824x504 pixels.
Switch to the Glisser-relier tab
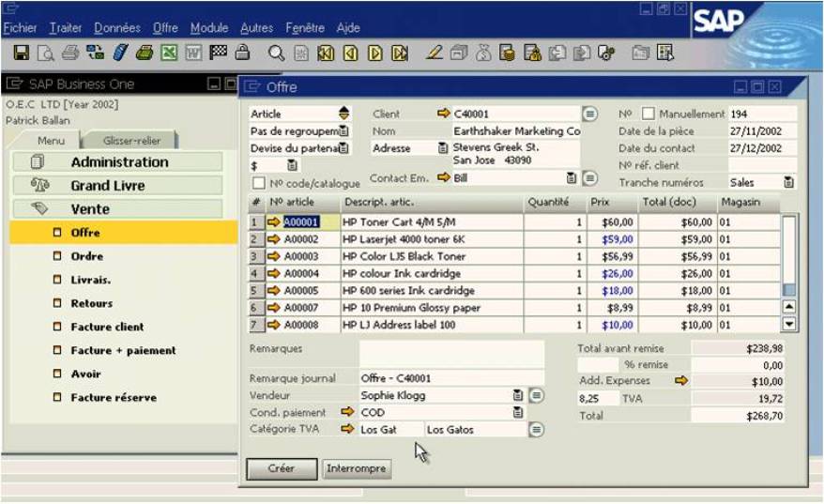click(x=132, y=141)
